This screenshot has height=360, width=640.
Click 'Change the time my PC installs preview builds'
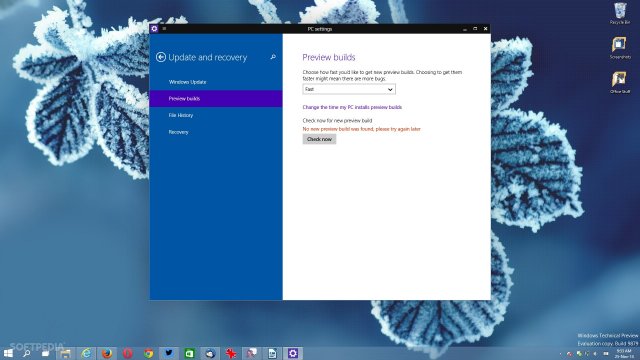coord(352,107)
